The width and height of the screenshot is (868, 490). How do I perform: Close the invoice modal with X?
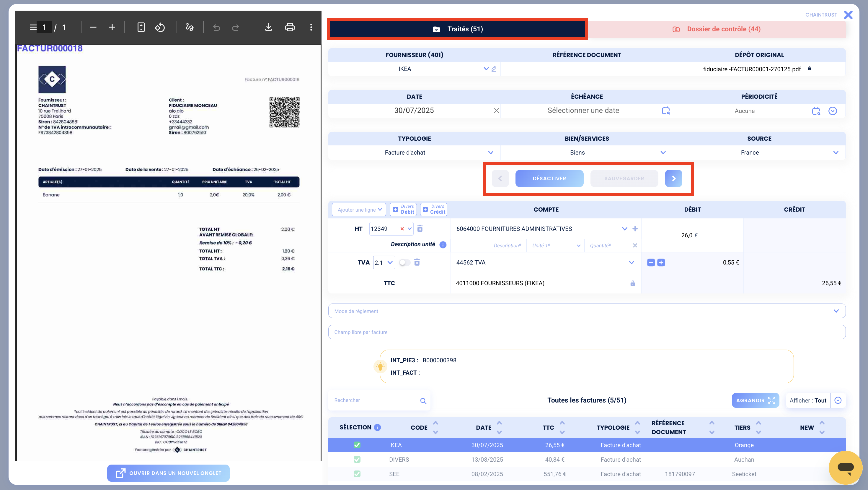tap(848, 15)
